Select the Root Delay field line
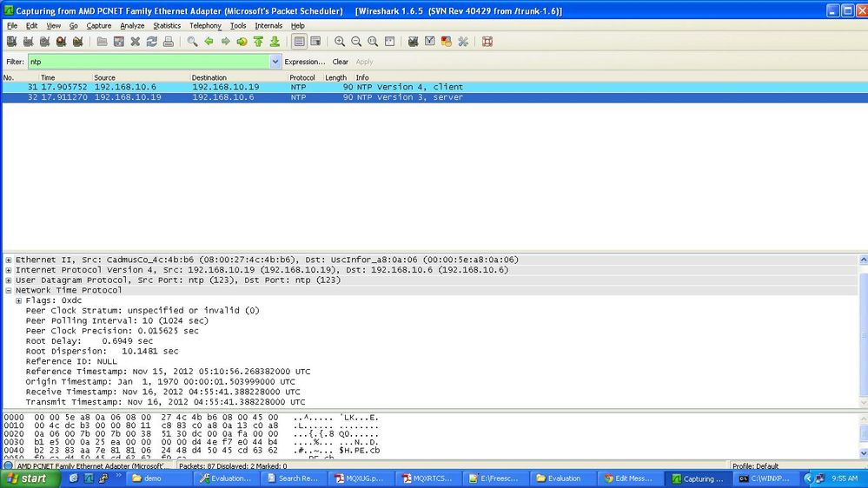 tap(89, 341)
